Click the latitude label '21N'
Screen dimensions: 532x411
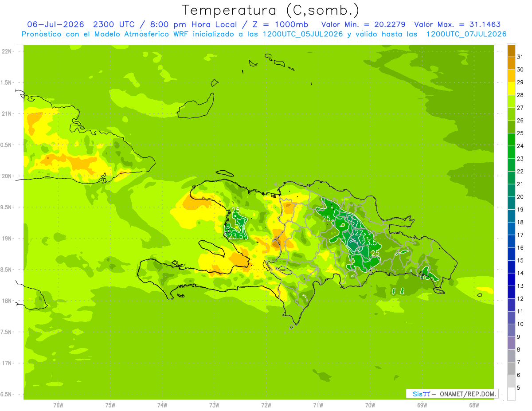(x=7, y=114)
